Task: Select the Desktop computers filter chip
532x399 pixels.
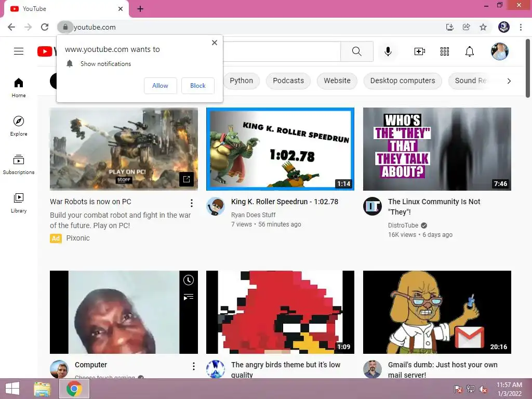Action: 403,81
